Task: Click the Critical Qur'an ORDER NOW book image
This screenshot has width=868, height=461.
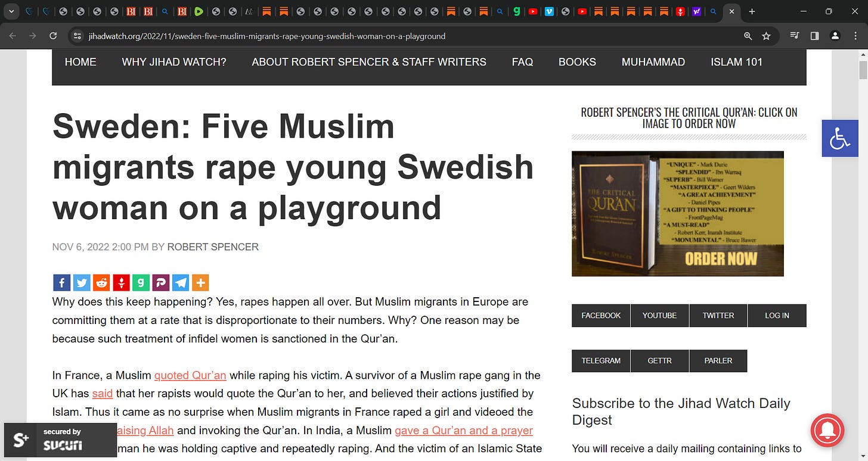Action: (x=678, y=214)
